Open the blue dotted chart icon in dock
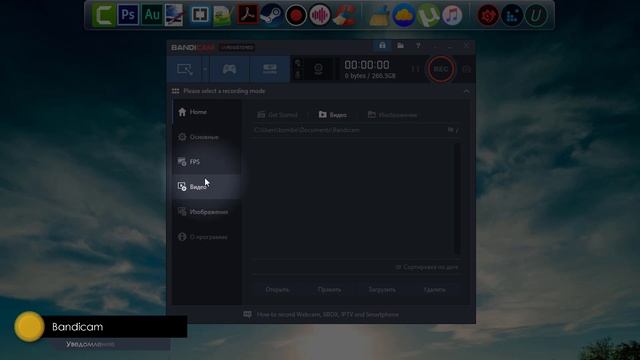The image size is (640, 360). (x=512, y=16)
